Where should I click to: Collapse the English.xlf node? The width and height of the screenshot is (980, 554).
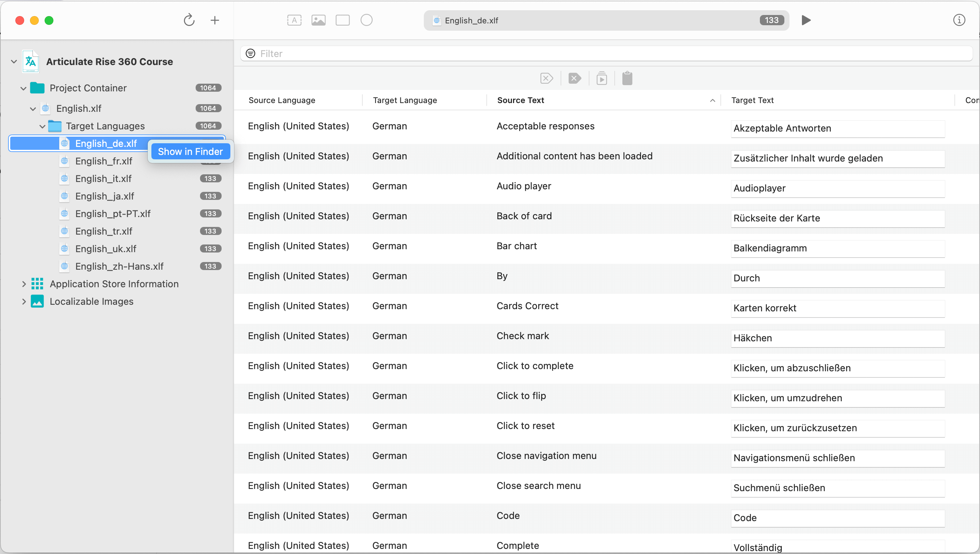pos(33,109)
